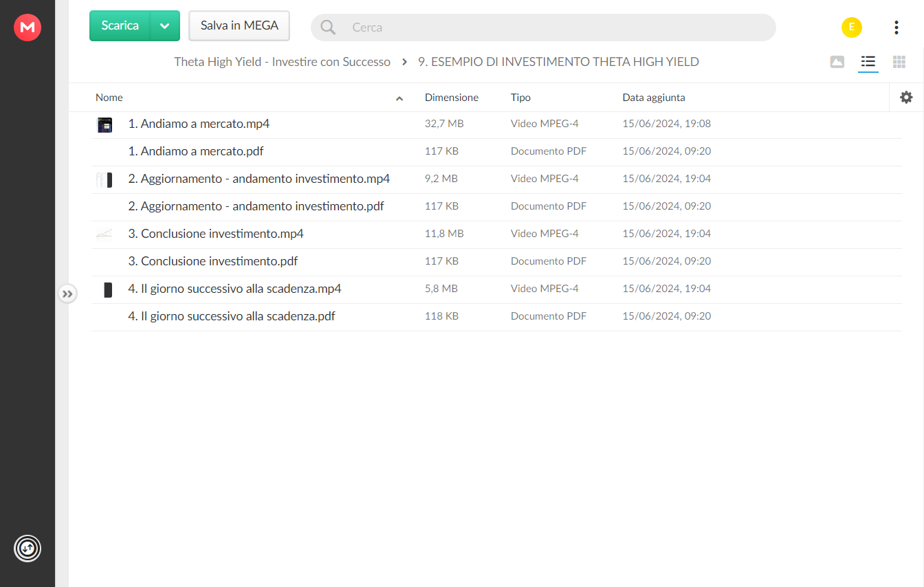Expand the Scarica dropdown arrow
This screenshot has height=587, width=924.
[x=165, y=26]
